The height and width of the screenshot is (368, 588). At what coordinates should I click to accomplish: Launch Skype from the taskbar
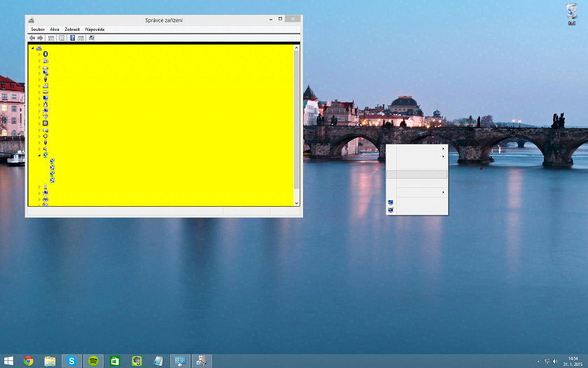coord(71,361)
